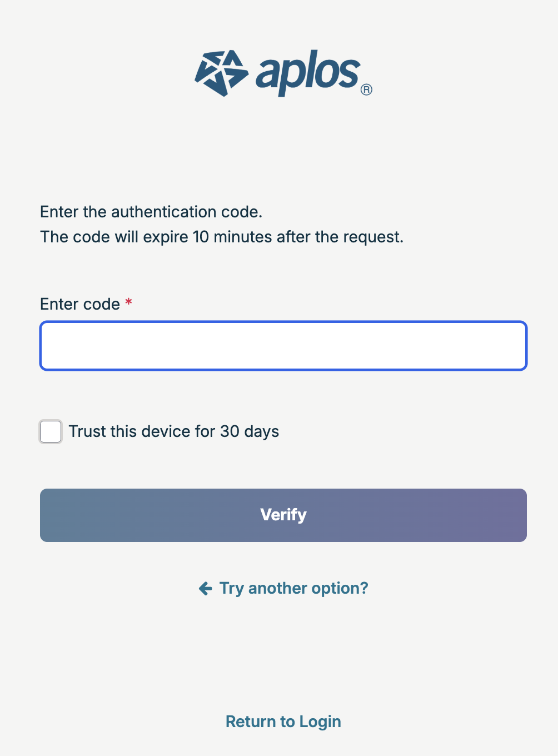Focus the authentication code input field
558x756 pixels.
click(283, 346)
